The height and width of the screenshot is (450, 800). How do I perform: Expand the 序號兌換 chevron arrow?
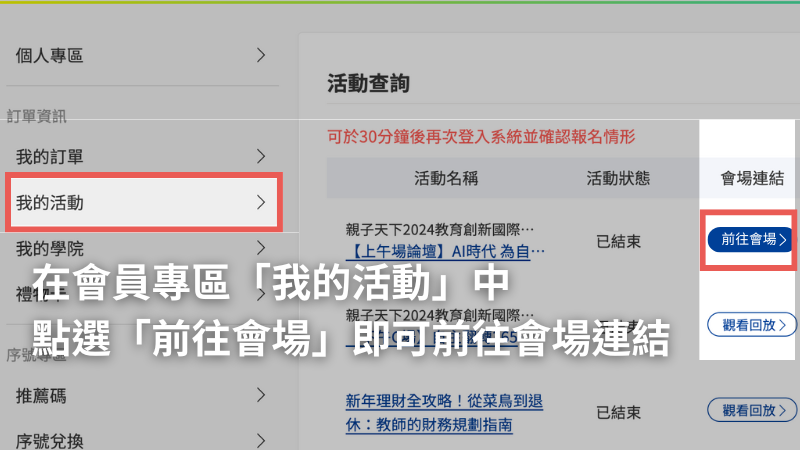(261, 439)
